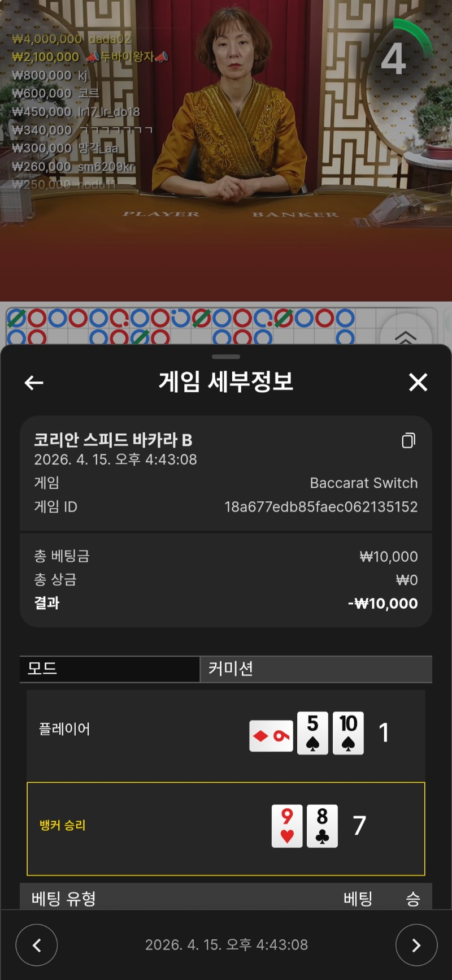The height and width of the screenshot is (980, 452).
Task: Select the 모드 column header
Action: [x=110, y=669]
